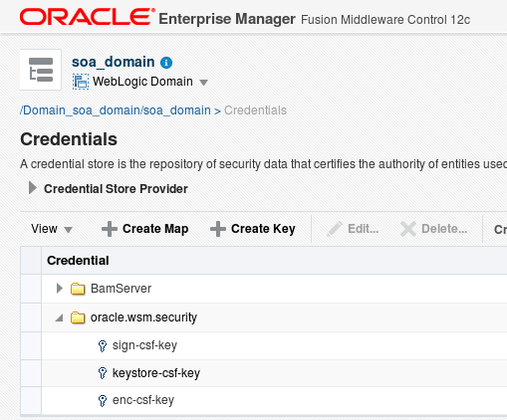Expand the BamServer map node
Image resolution: width=507 pixels, height=420 pixels.
60,289
